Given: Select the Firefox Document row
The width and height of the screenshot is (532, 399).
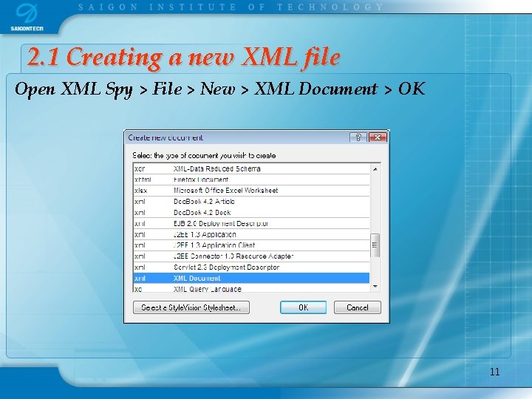Looking at the screenshot, I should pos(251,180).
